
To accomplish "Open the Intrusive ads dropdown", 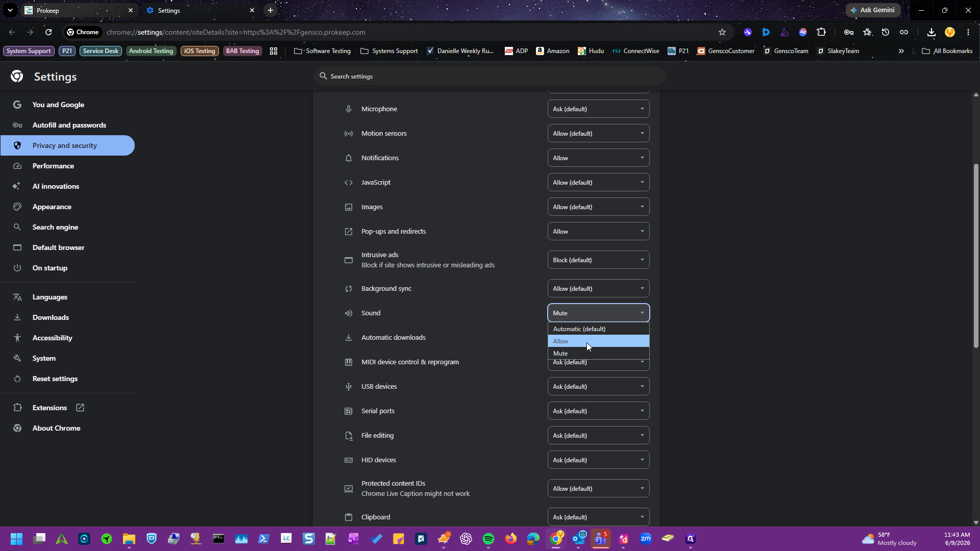I will (x=599, y=260).
